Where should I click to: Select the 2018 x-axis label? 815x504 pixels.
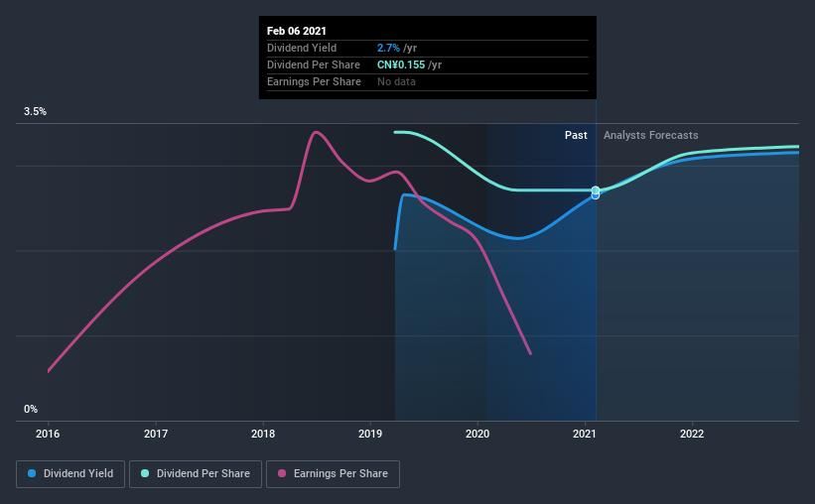click(x=263, y=434)
